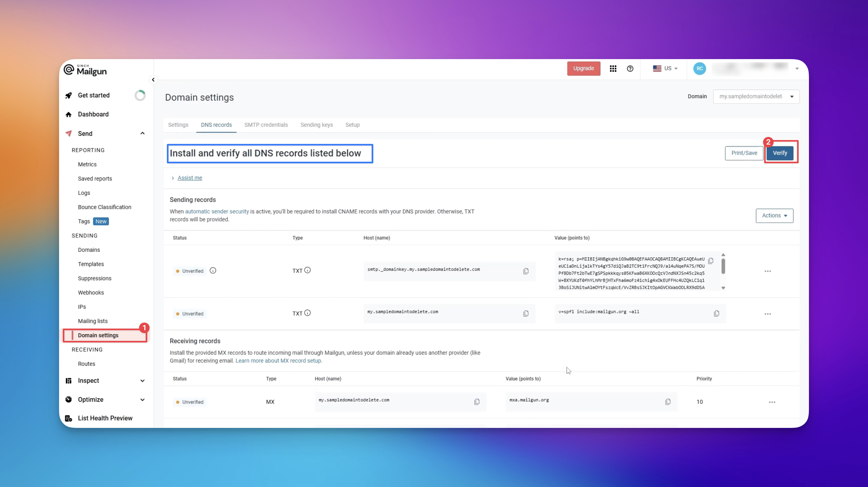This screenshot has height=487, width=868.
Task: Copy the smtp._domainkey host name
Action: tap(526, 271)
